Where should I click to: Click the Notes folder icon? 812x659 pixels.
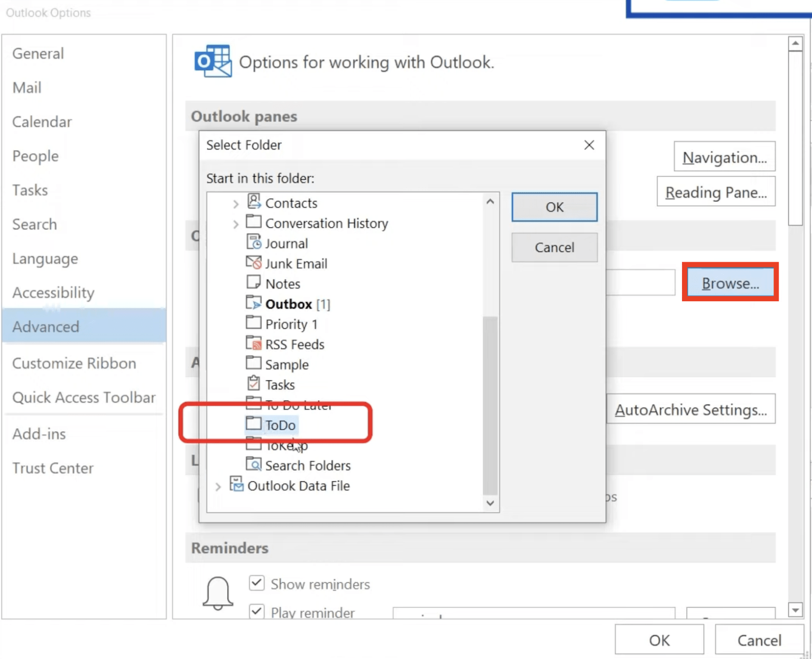coord(254,282)
